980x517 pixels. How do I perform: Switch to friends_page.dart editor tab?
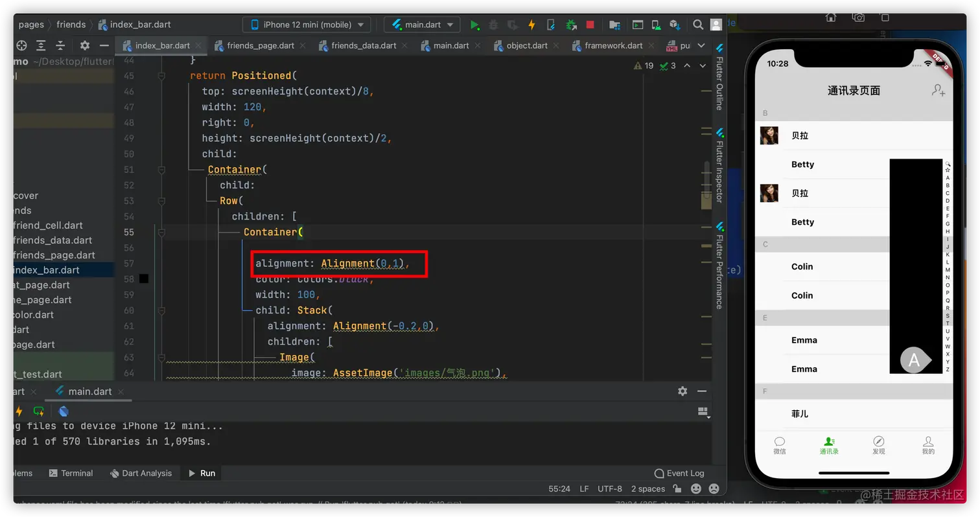pos(261,45)
